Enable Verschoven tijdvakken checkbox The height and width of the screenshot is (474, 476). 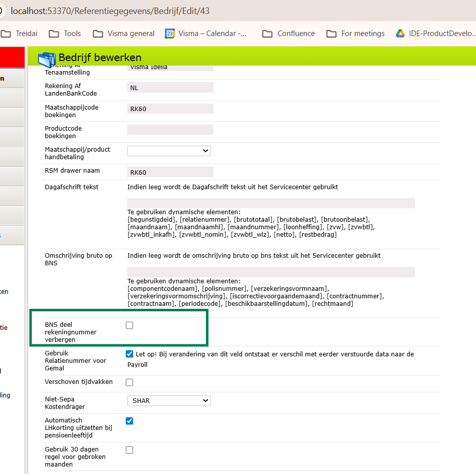[130, 382]
